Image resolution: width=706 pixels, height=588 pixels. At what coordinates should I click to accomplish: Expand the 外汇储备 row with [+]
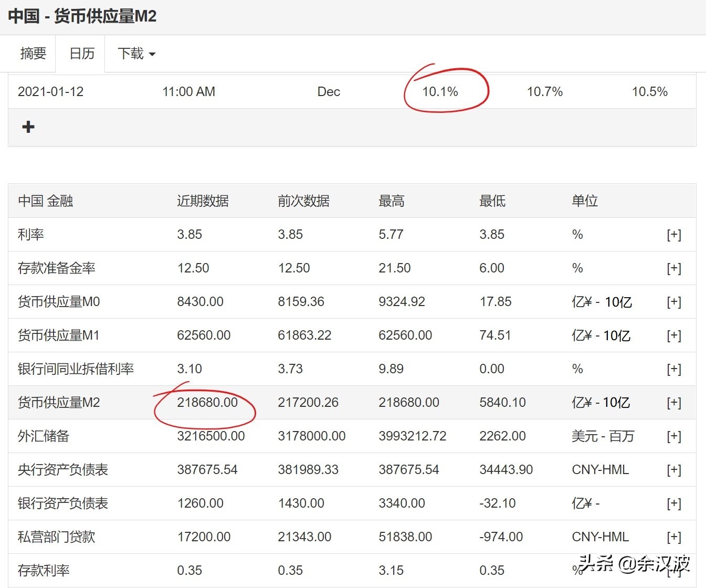[673, 436]
